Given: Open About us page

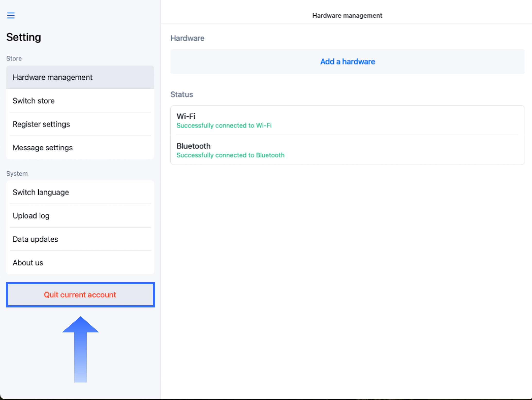Looking at the screenshot, I should pos(80,263).
